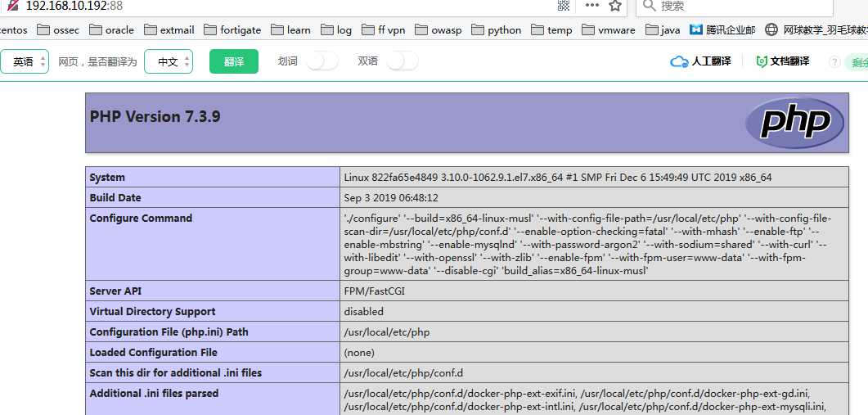This screenshot has width=868, height=415.
Task: Click Scan this dir for additional .ini files
Action: pos(176,373)
